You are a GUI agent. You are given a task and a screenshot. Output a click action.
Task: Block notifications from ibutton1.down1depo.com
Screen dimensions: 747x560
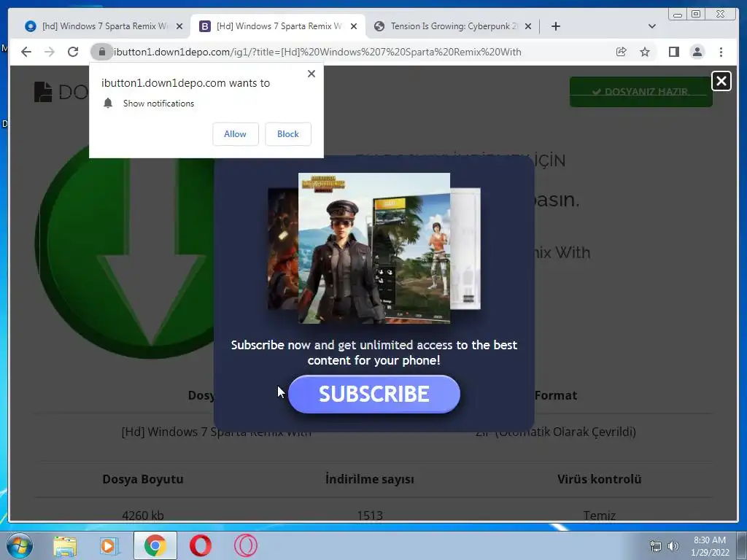click(288, 134)
